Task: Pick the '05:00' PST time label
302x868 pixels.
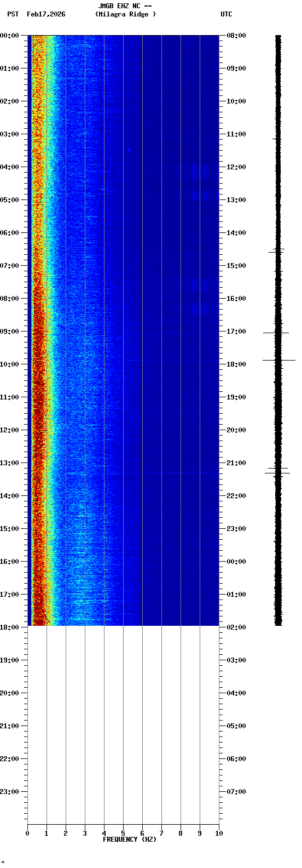Action: [x=9, y=200]
